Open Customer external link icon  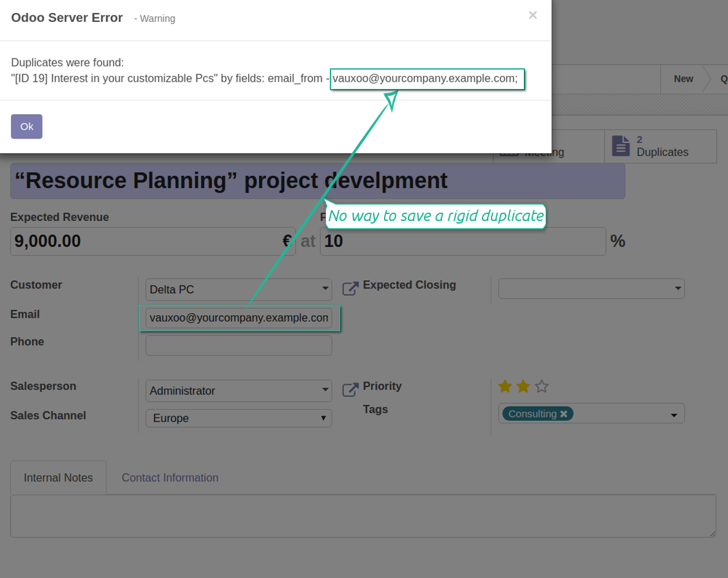tap(350, 288)
